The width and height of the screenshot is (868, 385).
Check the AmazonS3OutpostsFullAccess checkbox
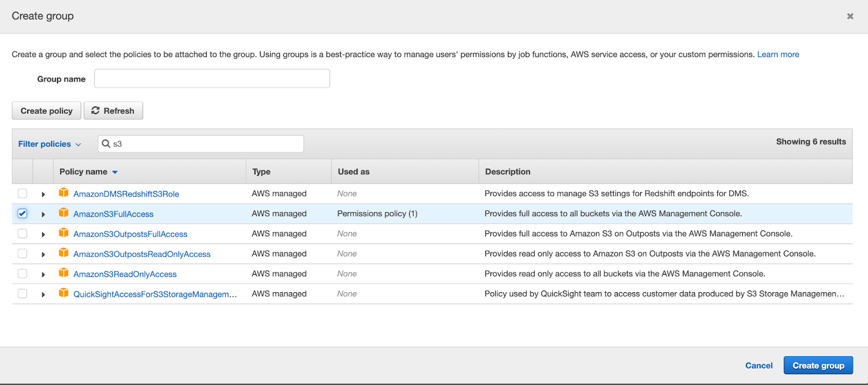coord(22,233)
